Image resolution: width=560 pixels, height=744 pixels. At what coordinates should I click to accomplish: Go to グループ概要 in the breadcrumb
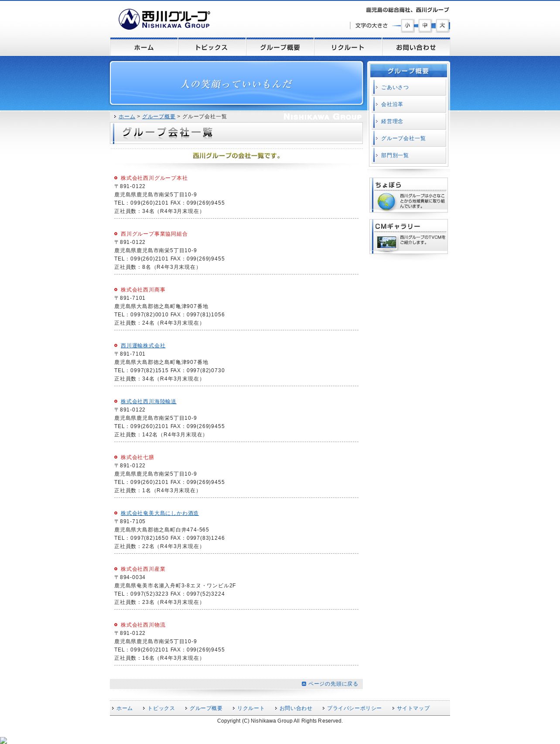pyautogui.click(x=159, y=117)
